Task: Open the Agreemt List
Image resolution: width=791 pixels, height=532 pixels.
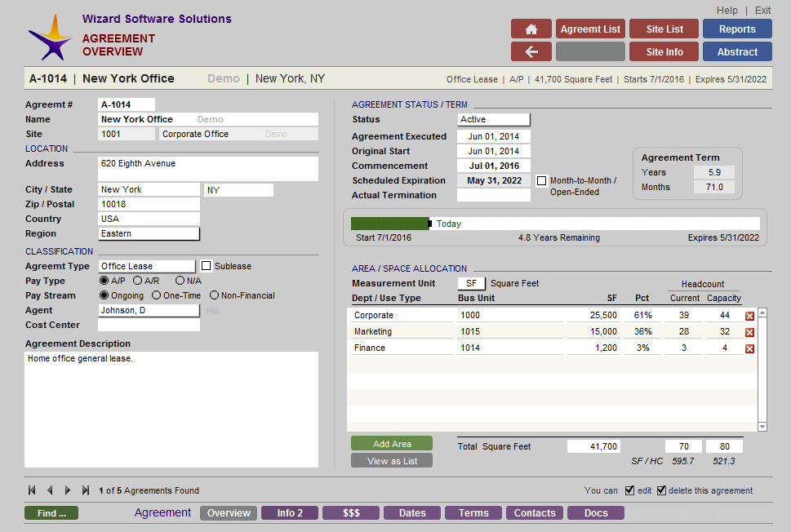Action: tap(590, 29)
